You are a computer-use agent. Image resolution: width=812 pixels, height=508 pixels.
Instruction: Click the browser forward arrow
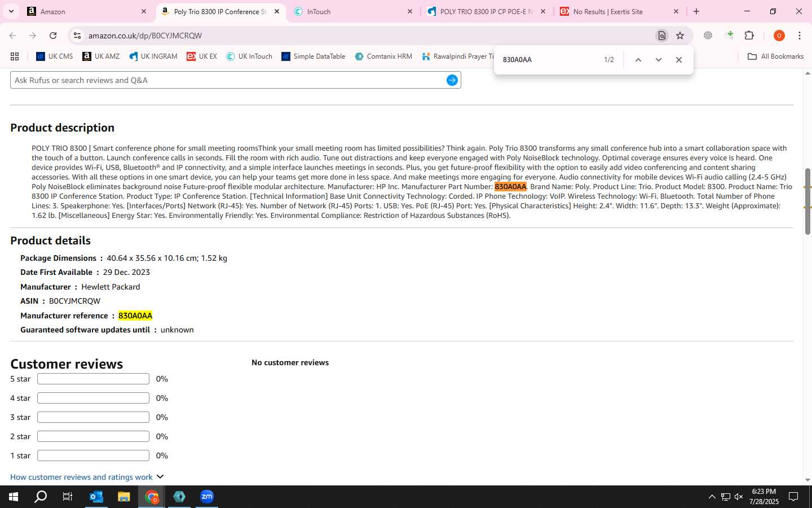click(x=33, y=36)
